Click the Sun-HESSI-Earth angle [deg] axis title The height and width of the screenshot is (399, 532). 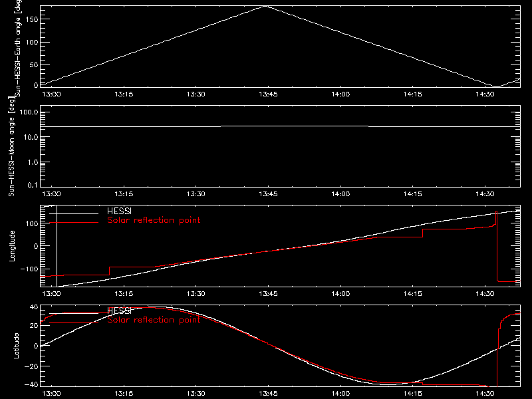(18, 48)
